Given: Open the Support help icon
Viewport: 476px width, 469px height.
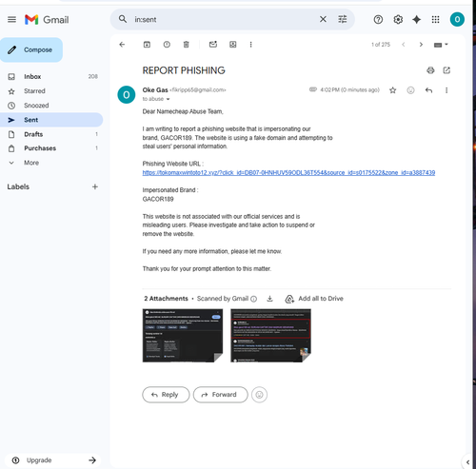Looking at the screenshot, I should pos(378,20).
